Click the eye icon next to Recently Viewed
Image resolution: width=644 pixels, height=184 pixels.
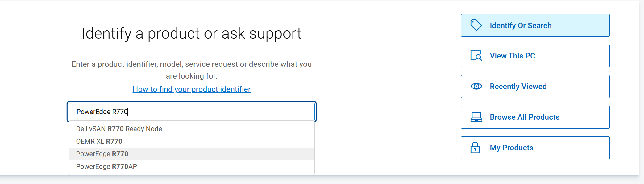(x=476, y=86)
